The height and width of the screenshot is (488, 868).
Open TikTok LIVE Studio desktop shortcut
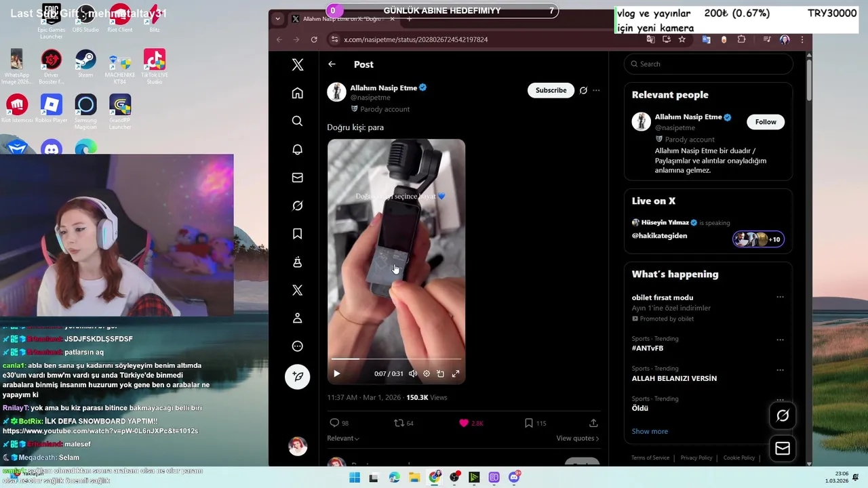tap(155, 66)
